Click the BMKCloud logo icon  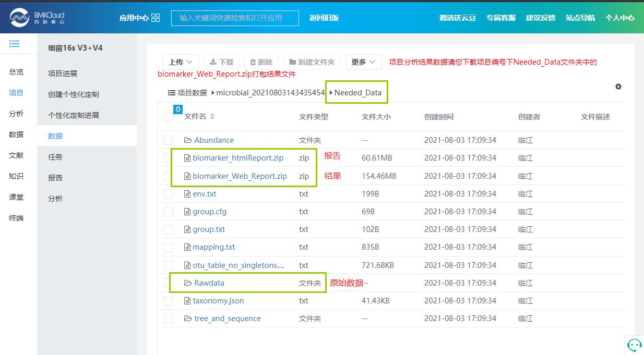click(x=20, y=18)
